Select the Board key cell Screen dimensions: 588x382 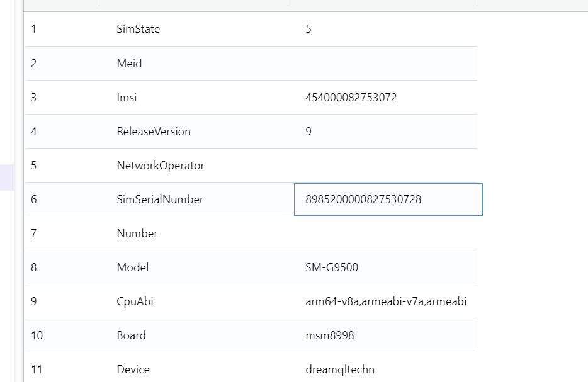131,335
